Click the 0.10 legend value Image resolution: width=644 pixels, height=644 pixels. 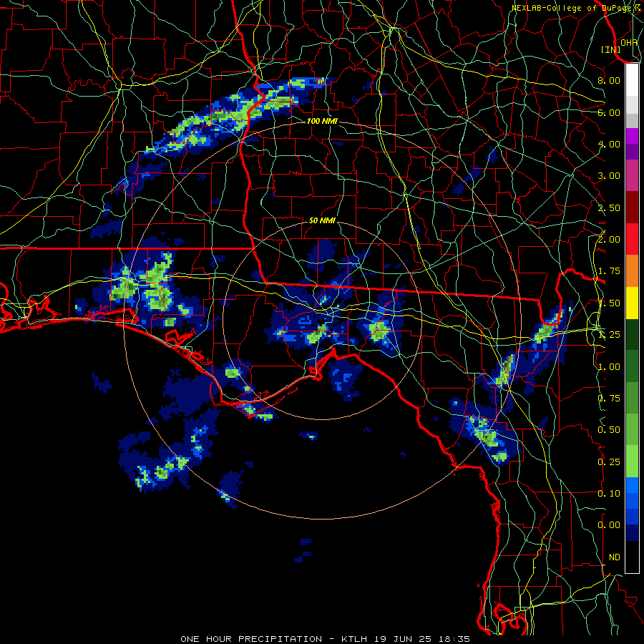tap(609, 494)
